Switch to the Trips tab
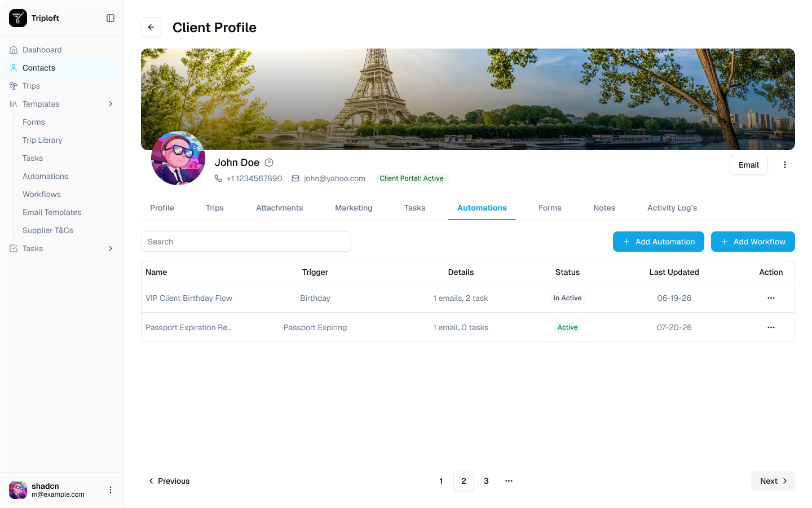The height and width of the screenshot is (508, 812). [215, 208]
